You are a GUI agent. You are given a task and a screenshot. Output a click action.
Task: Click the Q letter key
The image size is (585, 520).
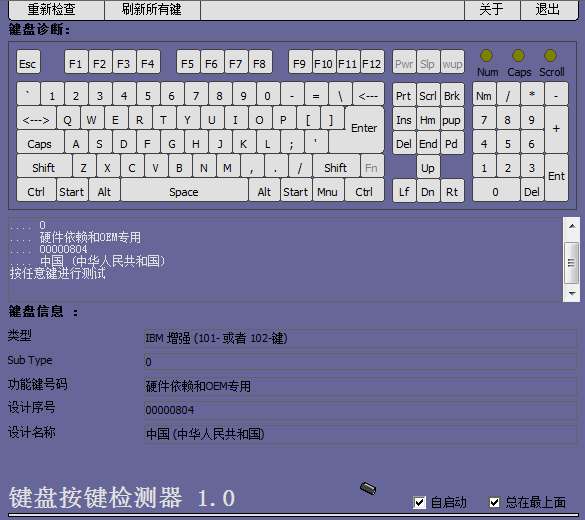coord(68,118)
